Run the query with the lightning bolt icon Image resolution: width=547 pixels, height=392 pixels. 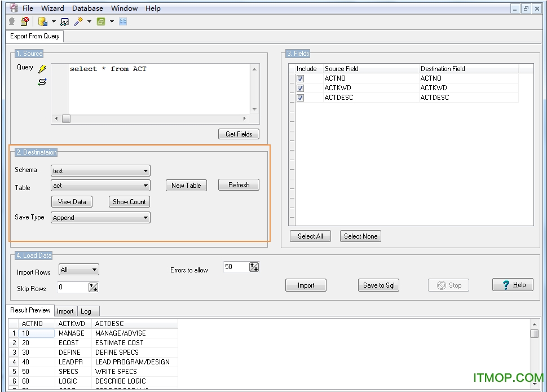pos(42,69)
